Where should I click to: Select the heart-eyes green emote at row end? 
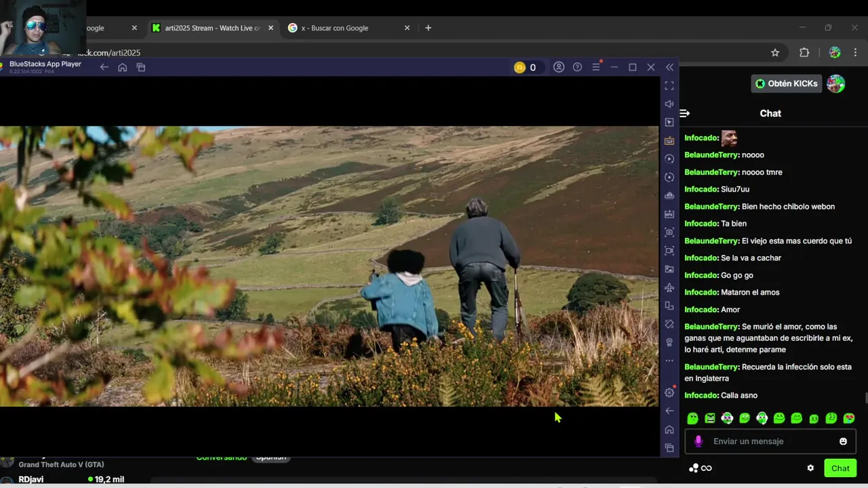tap(848, 418)
